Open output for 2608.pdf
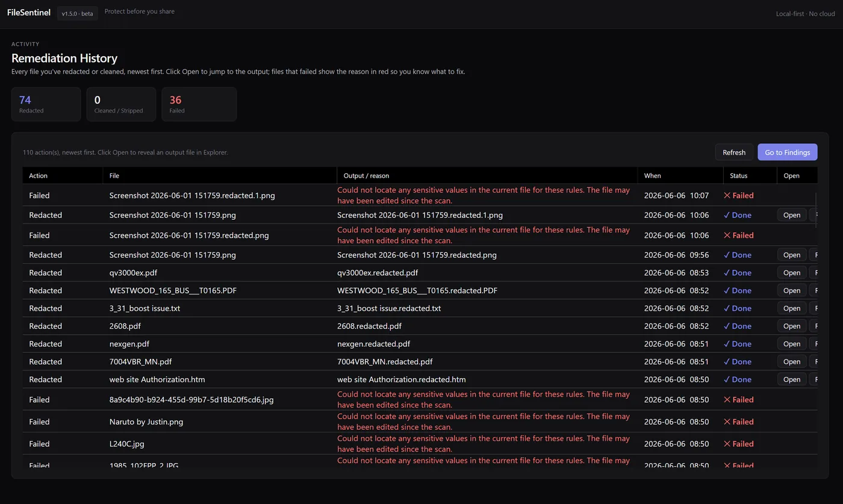Image resolution: width=843 pixels, height=504 pixels. click(792, 326)
